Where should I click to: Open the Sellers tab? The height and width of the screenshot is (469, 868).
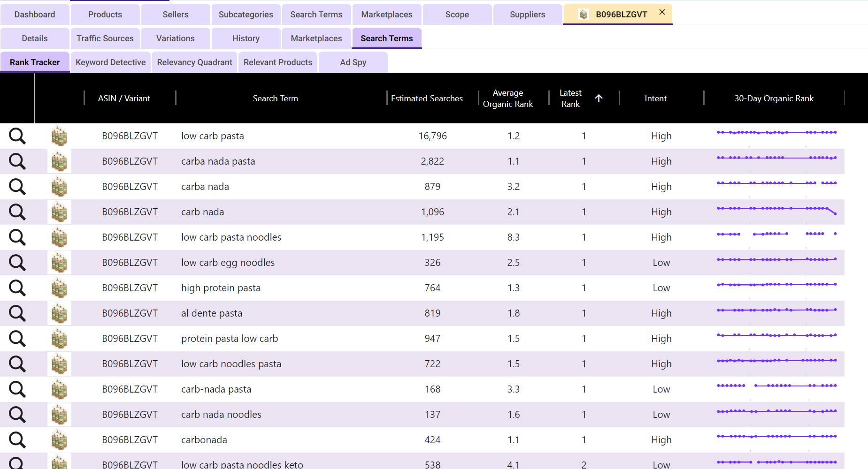coord(176,15)
